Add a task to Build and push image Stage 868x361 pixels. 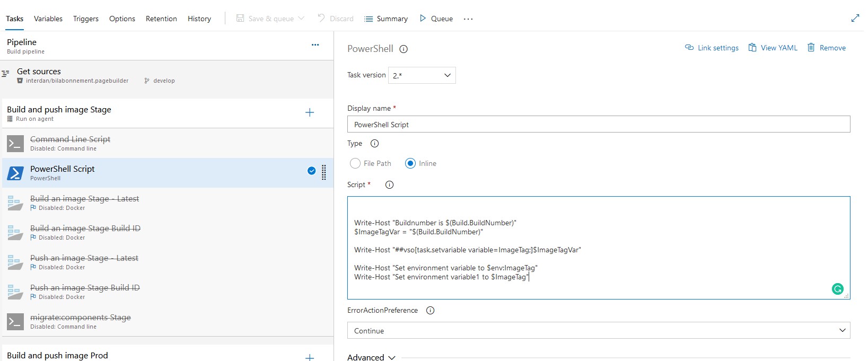(310, 112)
